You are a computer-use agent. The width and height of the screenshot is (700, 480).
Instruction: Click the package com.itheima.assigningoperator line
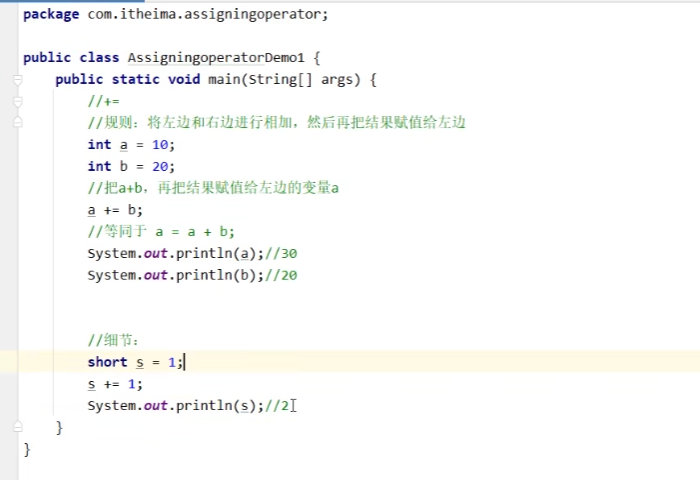tap(175, 14)
